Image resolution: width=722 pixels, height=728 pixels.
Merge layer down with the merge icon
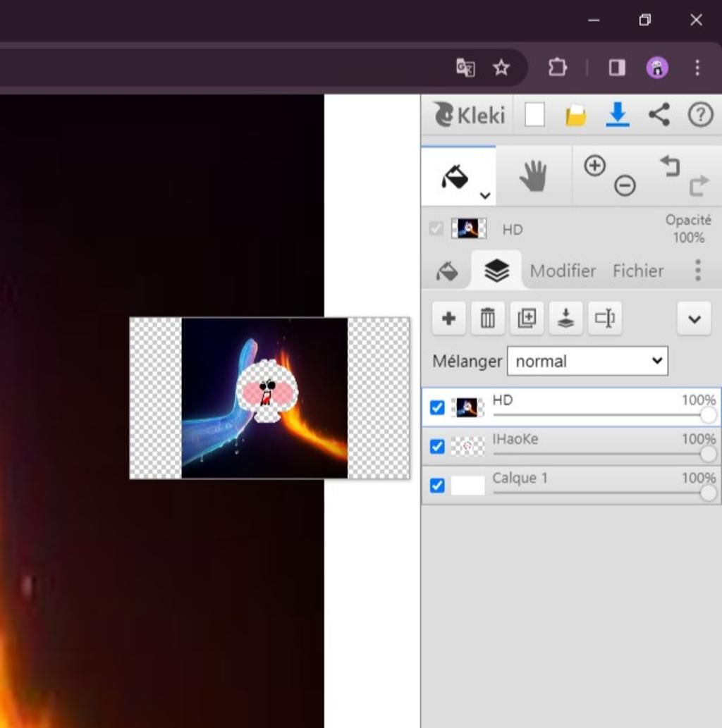(566, 319)
